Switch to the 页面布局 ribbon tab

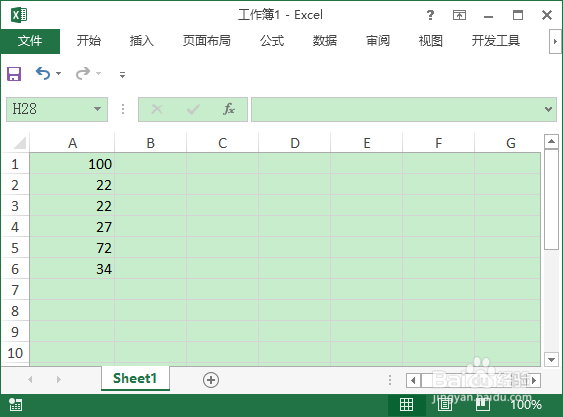[207, 41]
